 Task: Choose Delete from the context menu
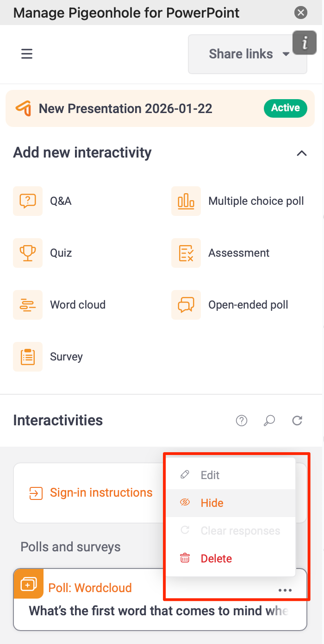coord(216,559)
